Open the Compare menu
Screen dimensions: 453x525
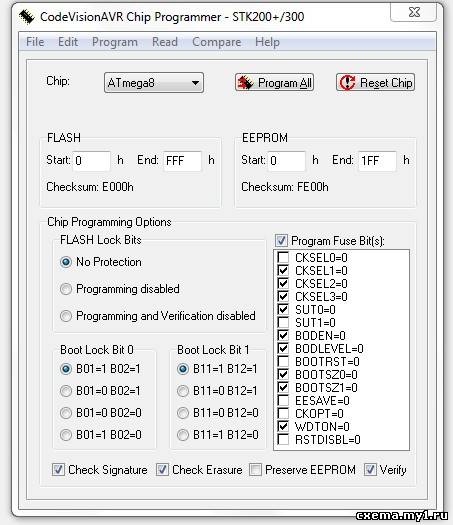217,42
